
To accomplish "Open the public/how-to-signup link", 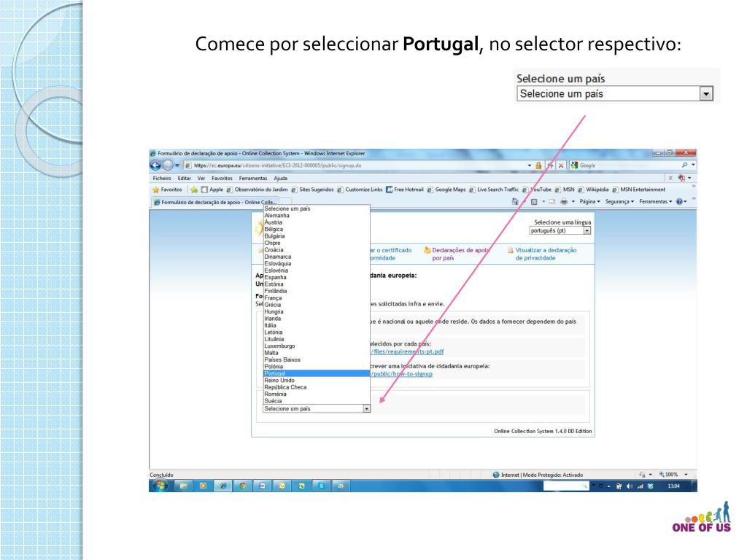I will click(402, 374).
